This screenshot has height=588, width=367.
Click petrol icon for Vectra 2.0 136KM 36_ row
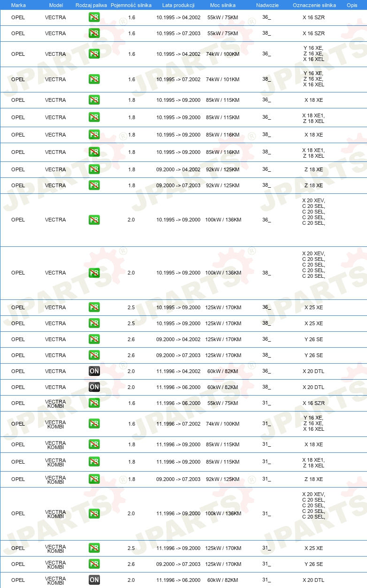point(94,220)
